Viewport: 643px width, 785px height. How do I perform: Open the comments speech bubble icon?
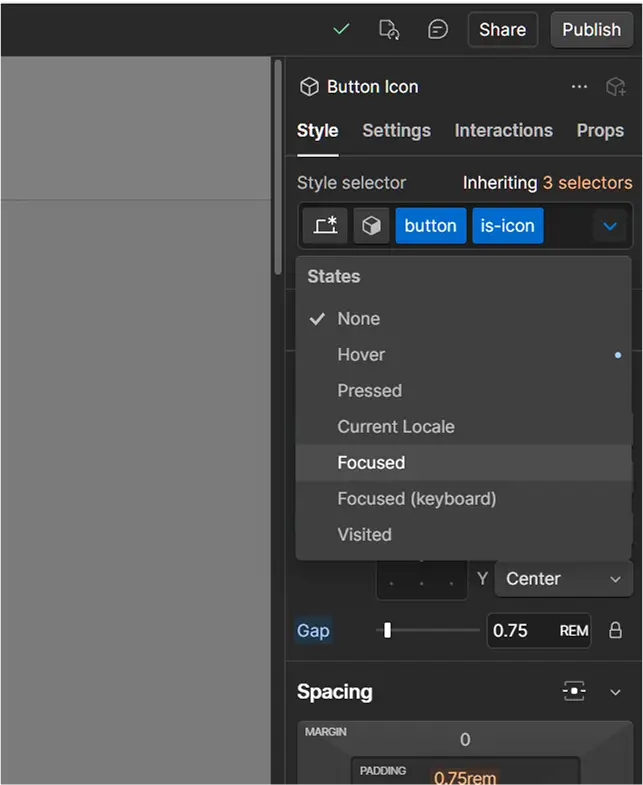pyautogui.click(x=438, y=30)
